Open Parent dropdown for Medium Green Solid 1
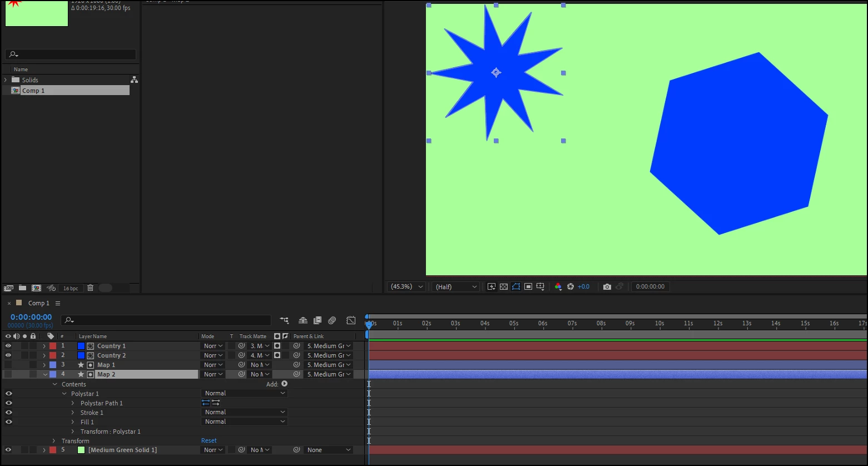Viewport: 868px width, 466px height. point(329,450)
